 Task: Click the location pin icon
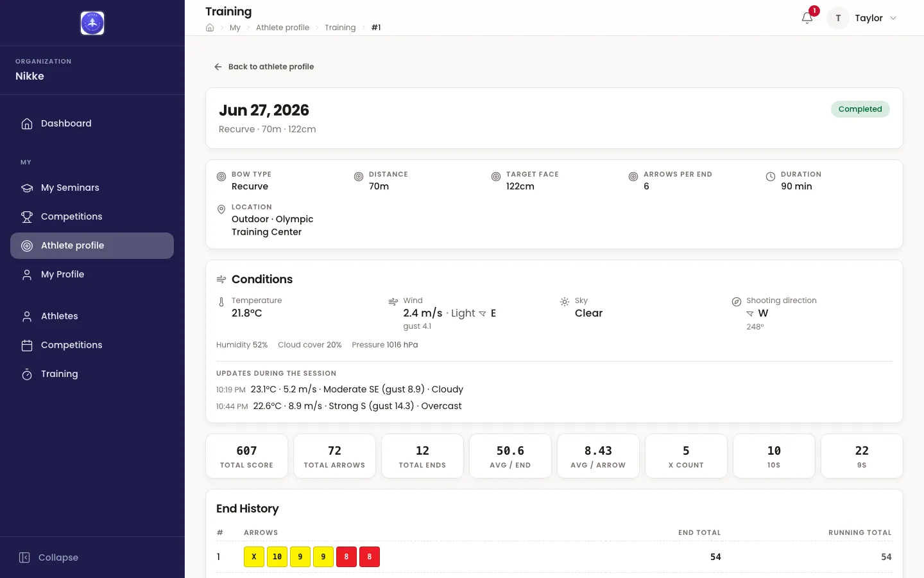tap(221, 209)
